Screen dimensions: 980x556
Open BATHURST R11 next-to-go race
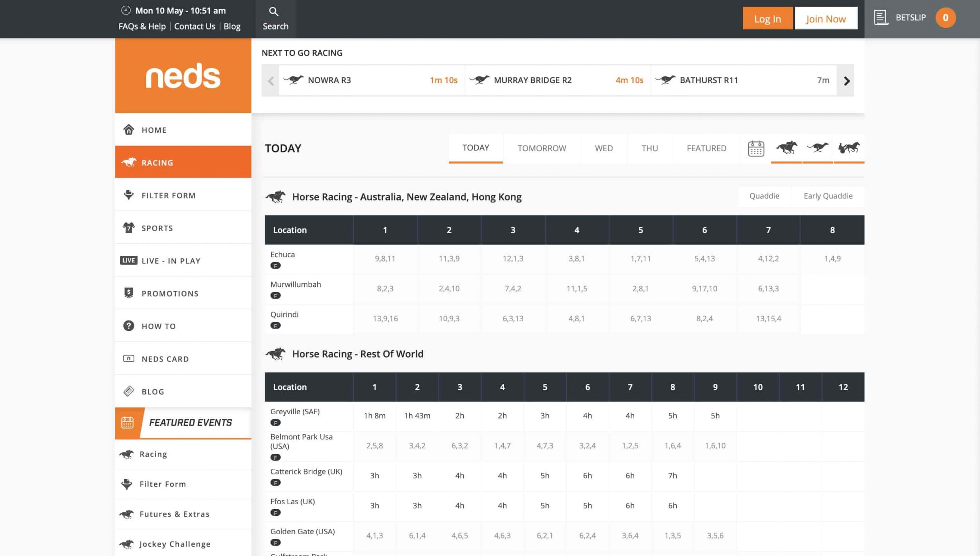[743, 80]
